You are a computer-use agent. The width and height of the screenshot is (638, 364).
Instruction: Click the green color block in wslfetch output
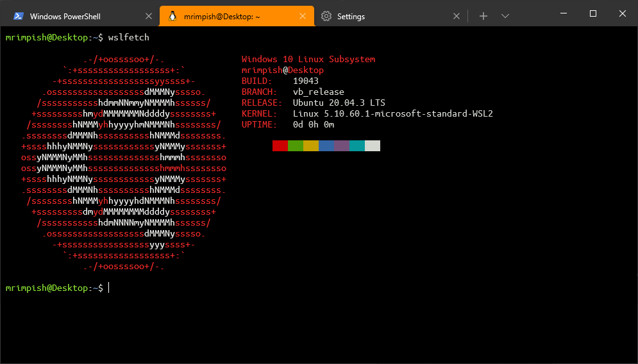tap(295, 146)
